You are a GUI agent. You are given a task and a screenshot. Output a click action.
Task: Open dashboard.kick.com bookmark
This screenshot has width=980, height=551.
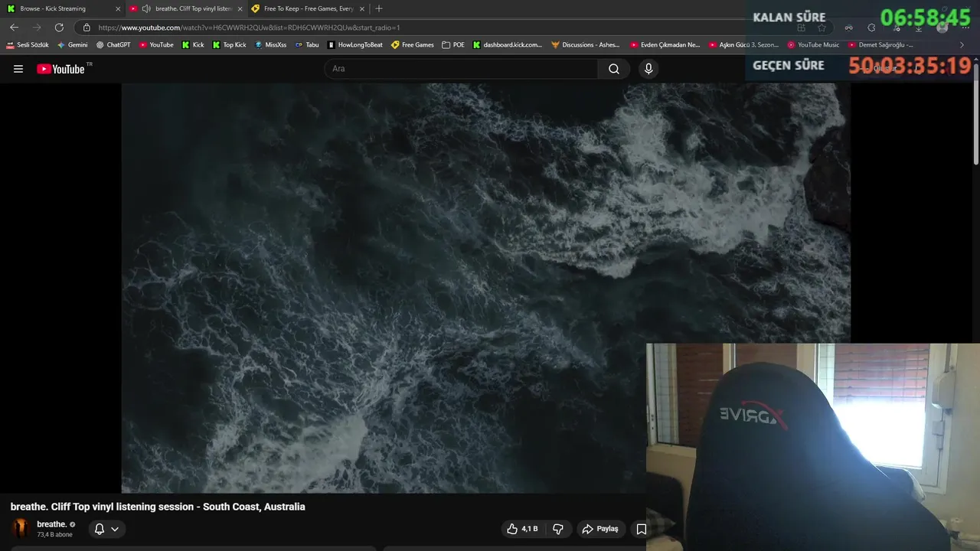(508, 45)
